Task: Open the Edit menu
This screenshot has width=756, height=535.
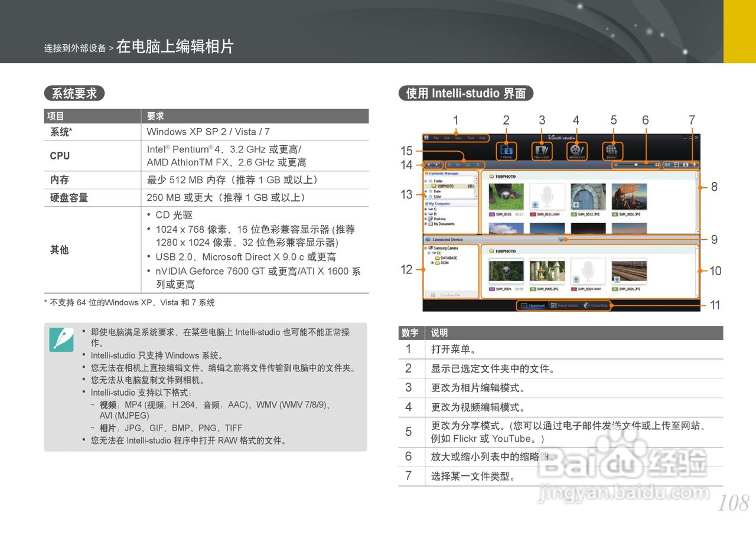Action: click(x=447, y=138)
